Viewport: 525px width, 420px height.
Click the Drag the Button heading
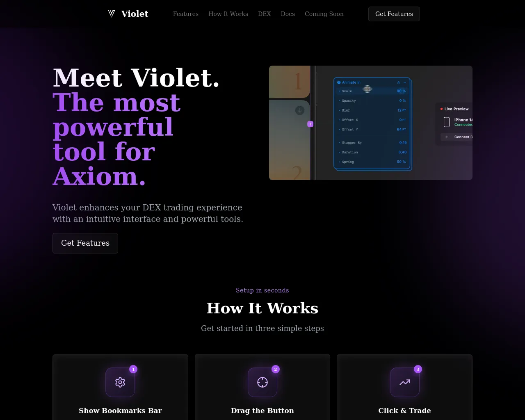[262, 411]
